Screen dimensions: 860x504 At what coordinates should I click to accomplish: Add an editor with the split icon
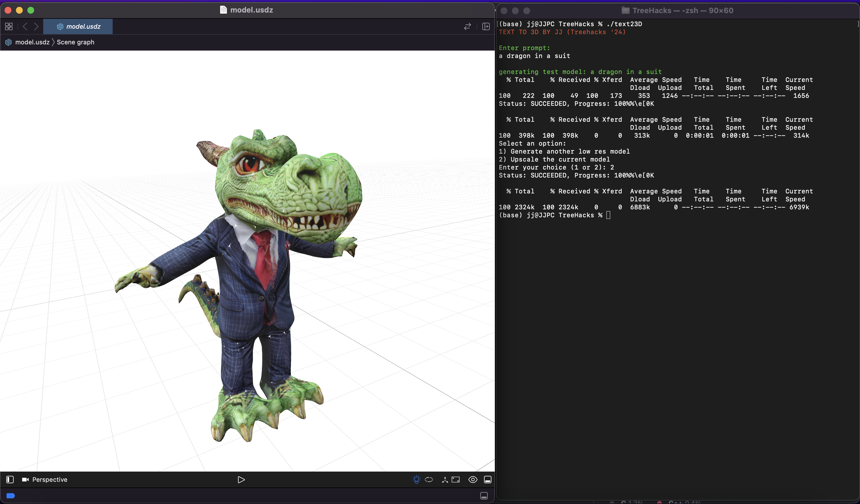[x=486, y=26]
